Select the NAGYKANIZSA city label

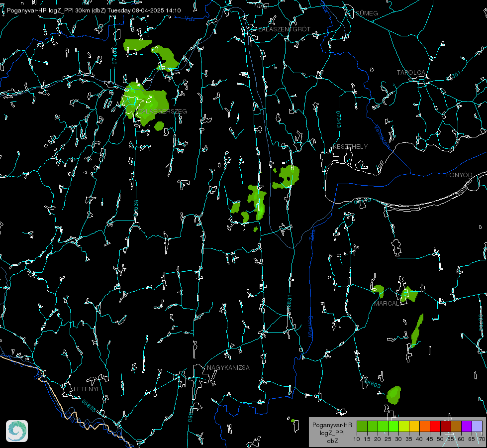228,367
